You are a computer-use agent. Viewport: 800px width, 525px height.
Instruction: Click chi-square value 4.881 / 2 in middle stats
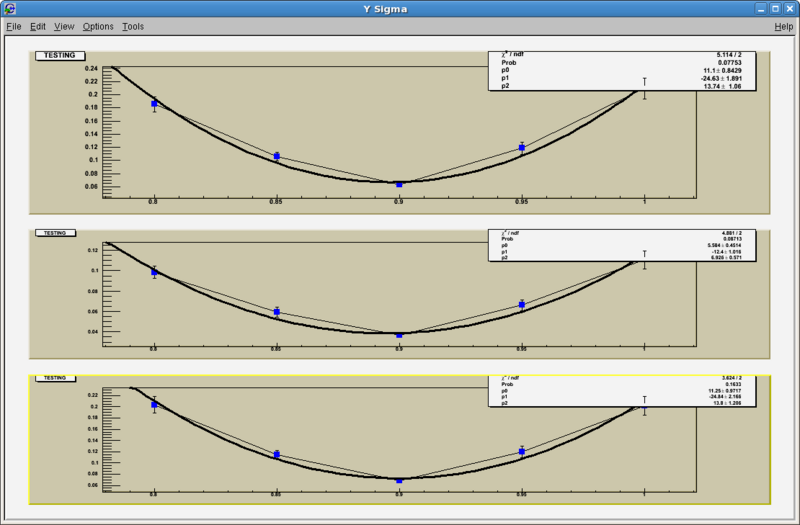point(732,233)
